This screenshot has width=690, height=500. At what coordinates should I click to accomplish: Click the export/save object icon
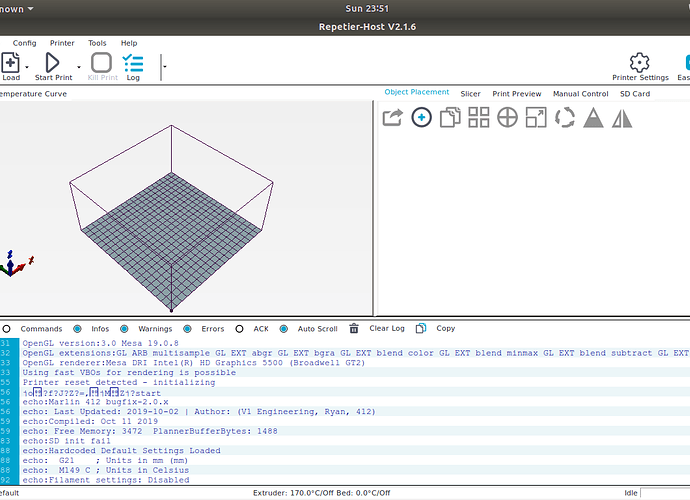click(393, 118)
